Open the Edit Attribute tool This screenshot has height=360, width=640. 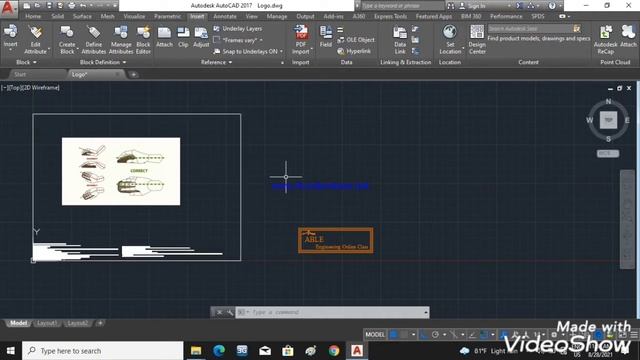(36, 40)
